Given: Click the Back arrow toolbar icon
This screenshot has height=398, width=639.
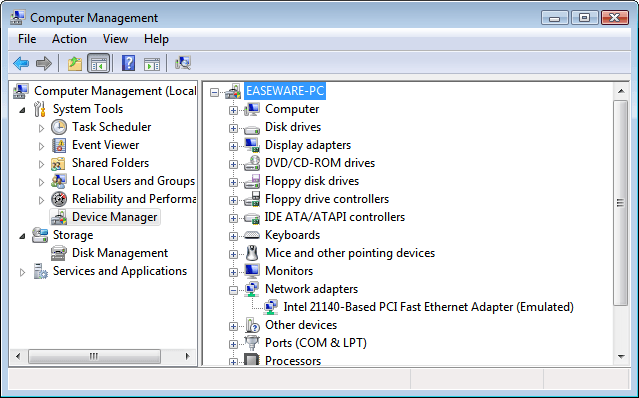Looking at the screenshot, I should pos(21,63).
